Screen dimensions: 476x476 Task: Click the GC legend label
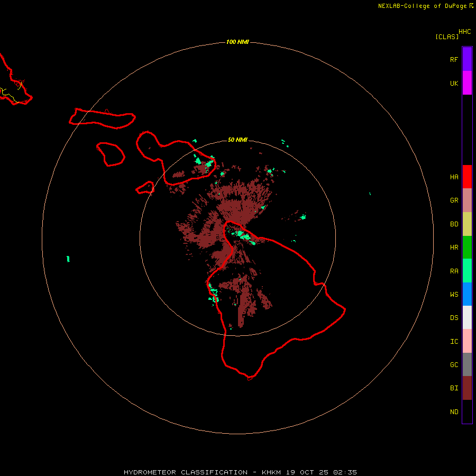pos(454,365)
